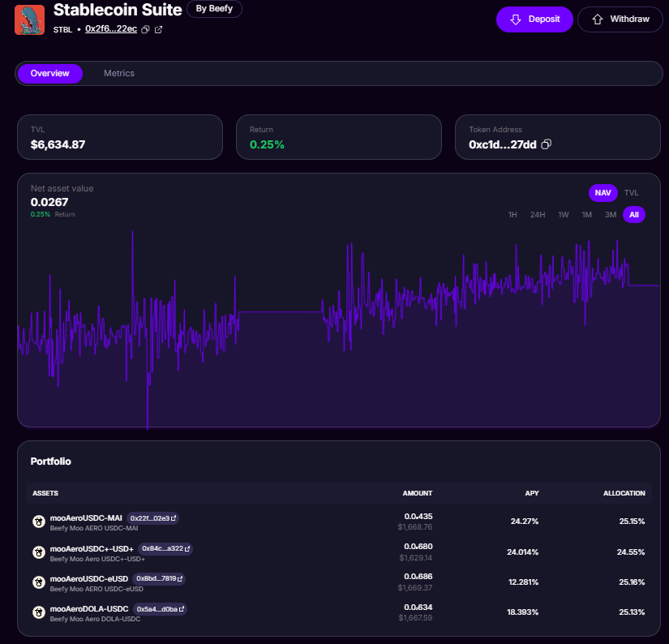Click the APY column header
This screenshot has width=669, height=644.
coord(532,493)
